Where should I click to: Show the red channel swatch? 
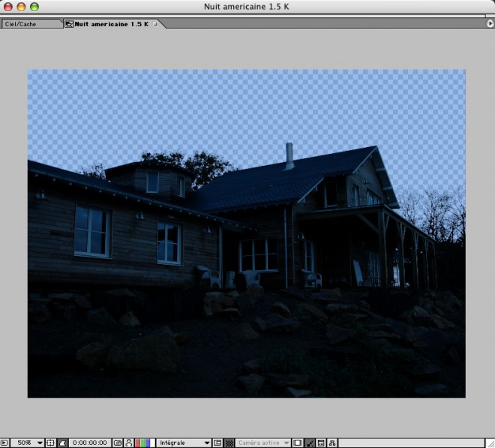pyautogui.click(x=136, y=443)
